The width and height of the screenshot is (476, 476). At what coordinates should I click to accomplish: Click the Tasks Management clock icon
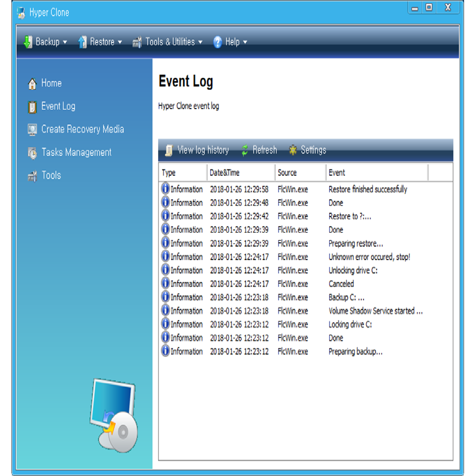(32, 153)
